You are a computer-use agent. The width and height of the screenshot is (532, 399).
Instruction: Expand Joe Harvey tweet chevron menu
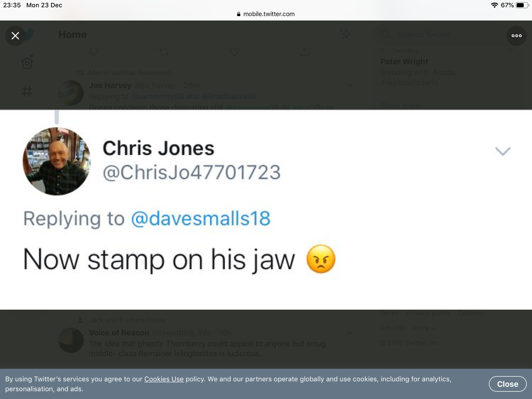click(x=349, y=85)
